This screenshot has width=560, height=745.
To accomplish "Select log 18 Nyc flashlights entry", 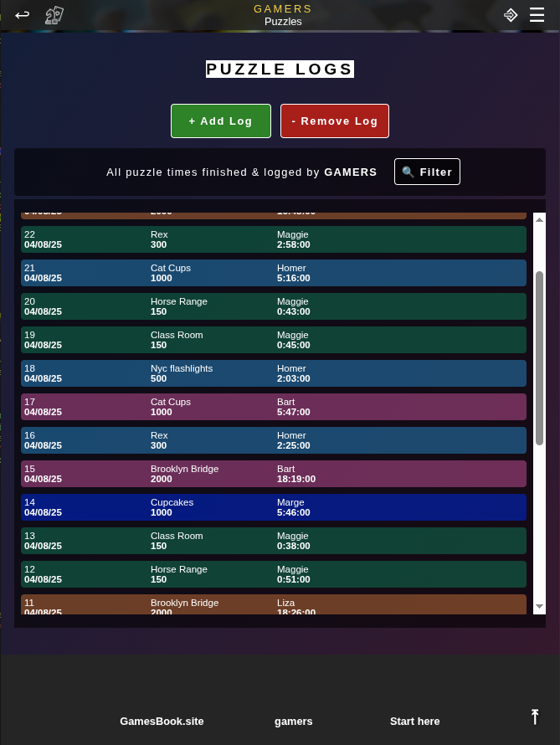I will point(274,373).
